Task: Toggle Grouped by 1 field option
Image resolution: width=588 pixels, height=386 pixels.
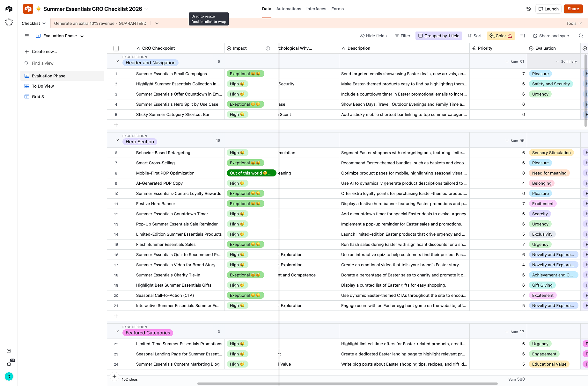Action: pos(439,36)
